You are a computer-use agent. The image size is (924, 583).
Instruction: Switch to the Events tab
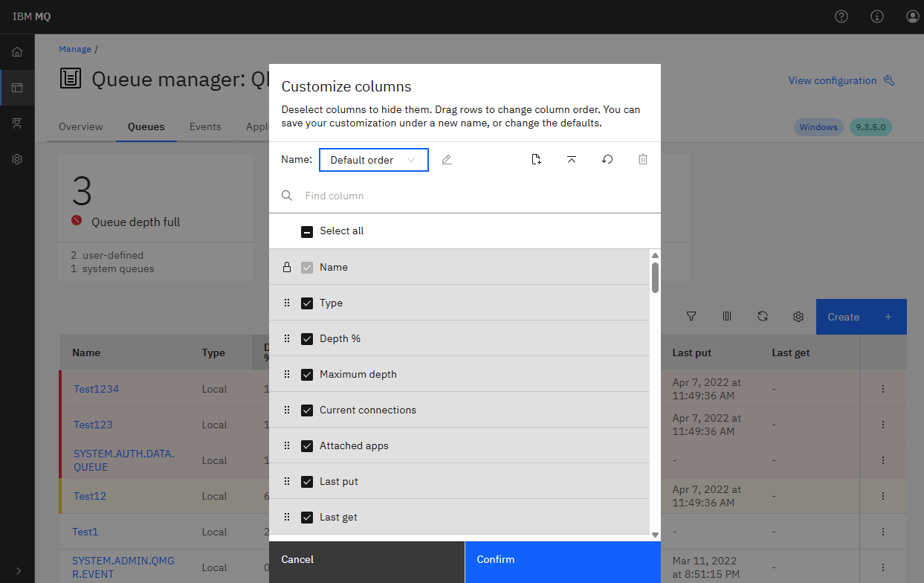coord(205,126)
